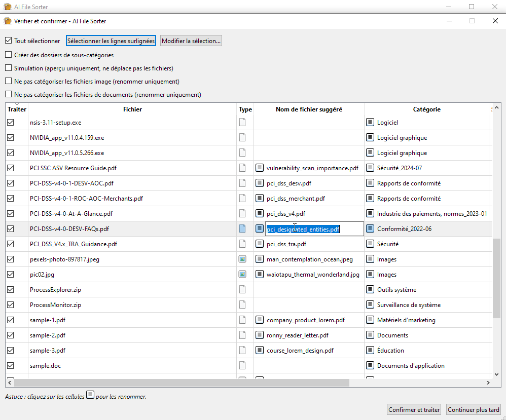506x420 pixels.
Task: Sort by Traiter column header
Action: (17, 109)
